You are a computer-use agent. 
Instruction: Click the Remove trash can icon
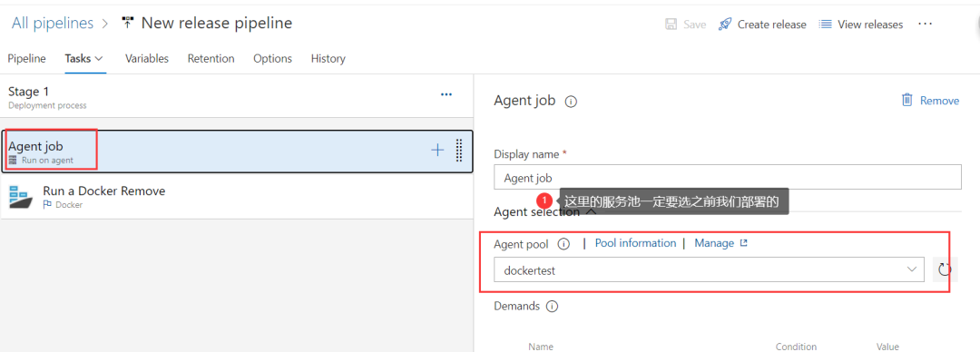906,100
